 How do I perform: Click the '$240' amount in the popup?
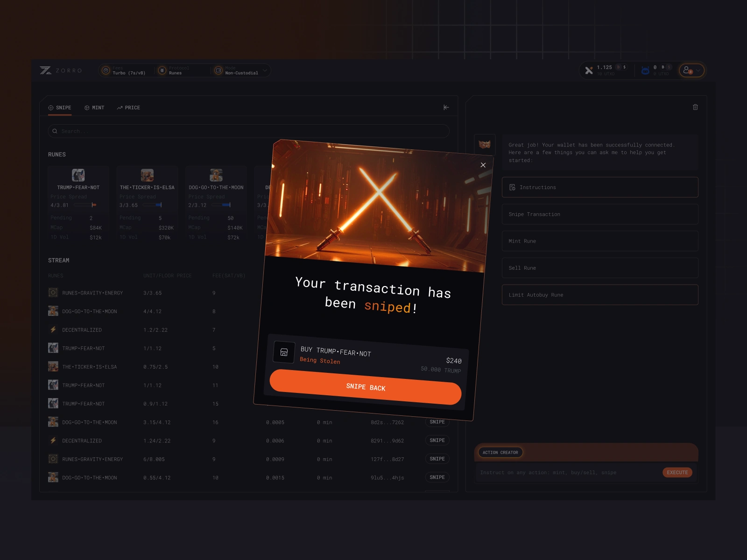[454, 361]
